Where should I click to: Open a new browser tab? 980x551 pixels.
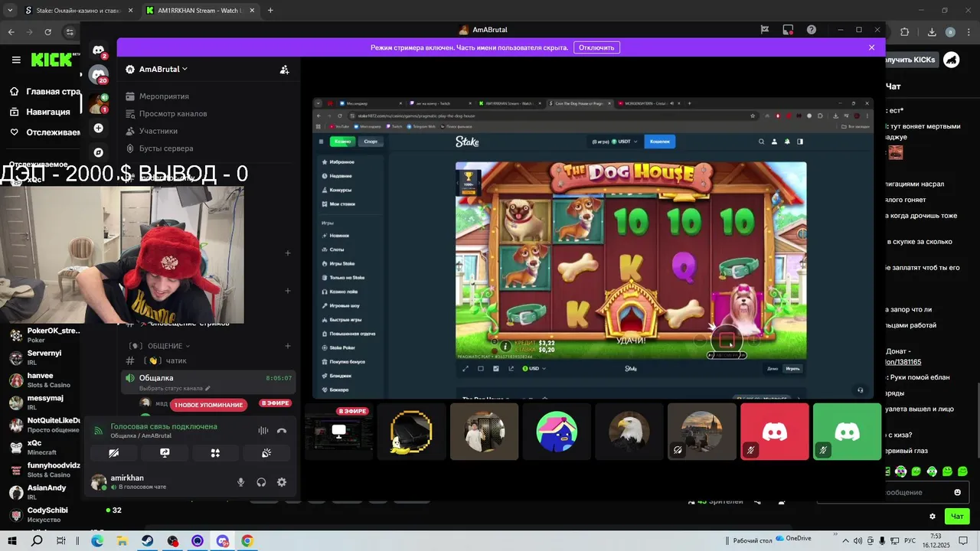pos(270,11)
